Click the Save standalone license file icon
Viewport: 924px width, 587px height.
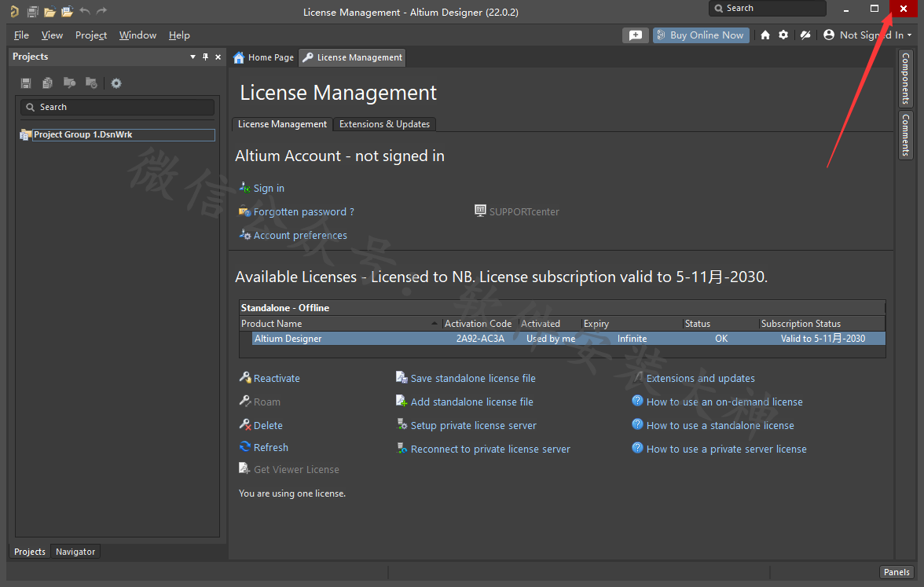[x=402, y=377]
